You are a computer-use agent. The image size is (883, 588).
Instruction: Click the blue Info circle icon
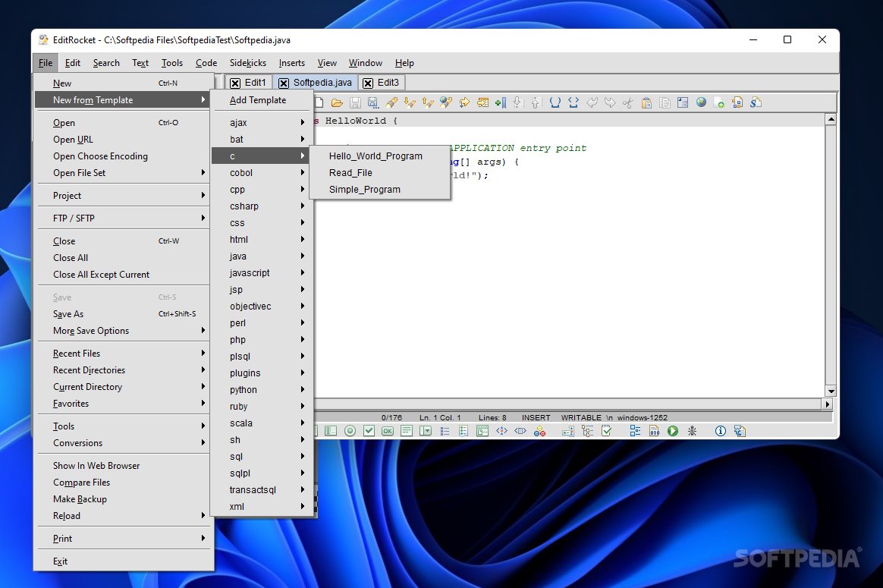(x=720, y=431)
